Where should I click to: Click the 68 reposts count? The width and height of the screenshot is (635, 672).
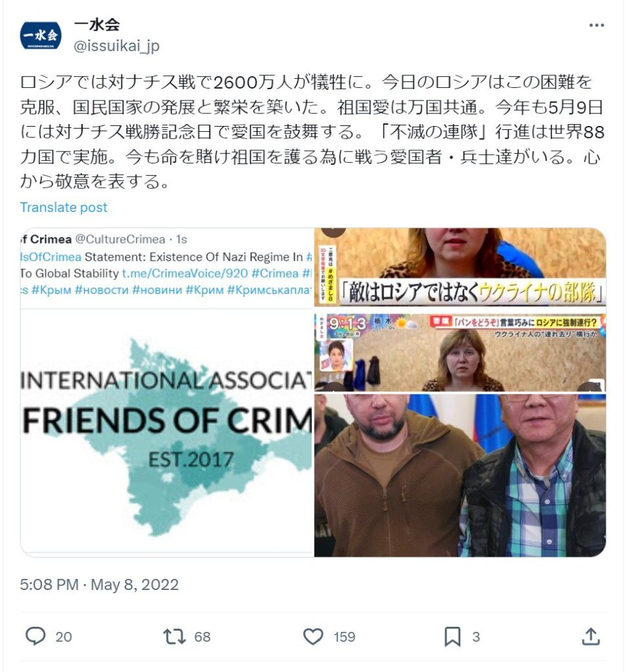pos(202,637)
